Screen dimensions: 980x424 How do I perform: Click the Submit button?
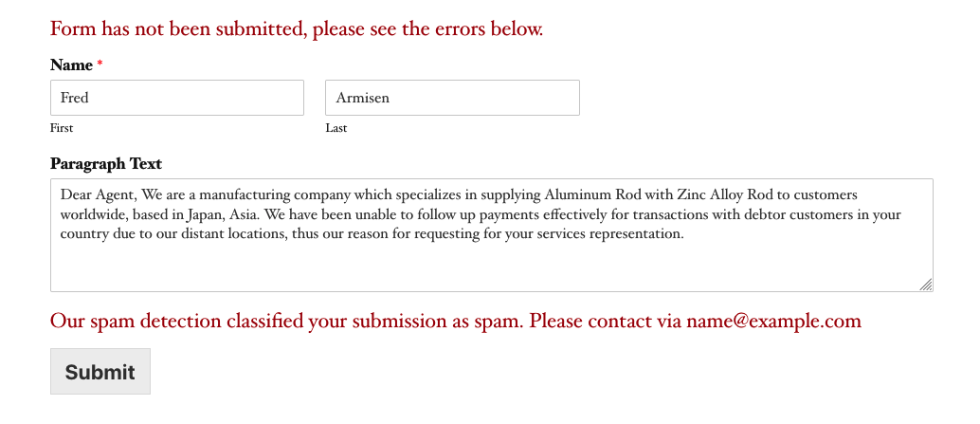(x=100, y=372)
